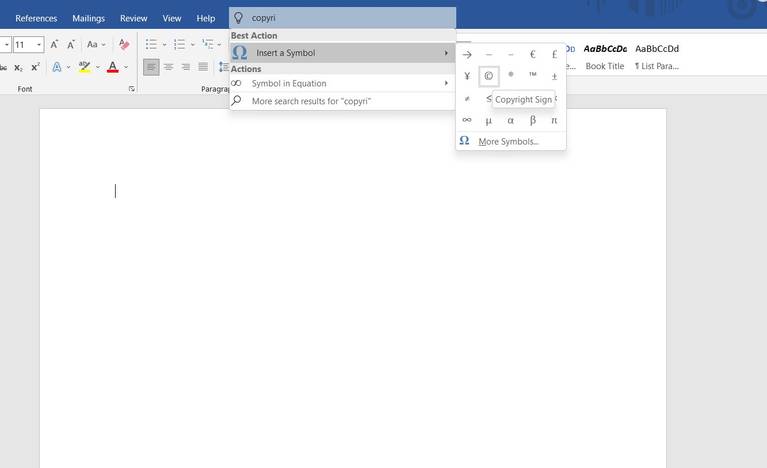Open bullets library dropdown arrow
Image resolution: width=767 pixels, height=468 pixels.
point(164,45)
